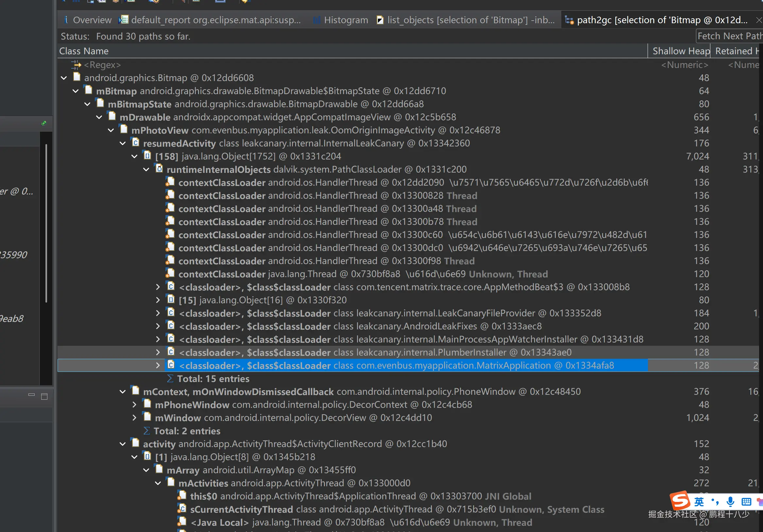This screenshot has width=763, height=532.
Task: Click the microphone icon in IME toolbar
Action: pyautogui.click(x=730, y=501)
